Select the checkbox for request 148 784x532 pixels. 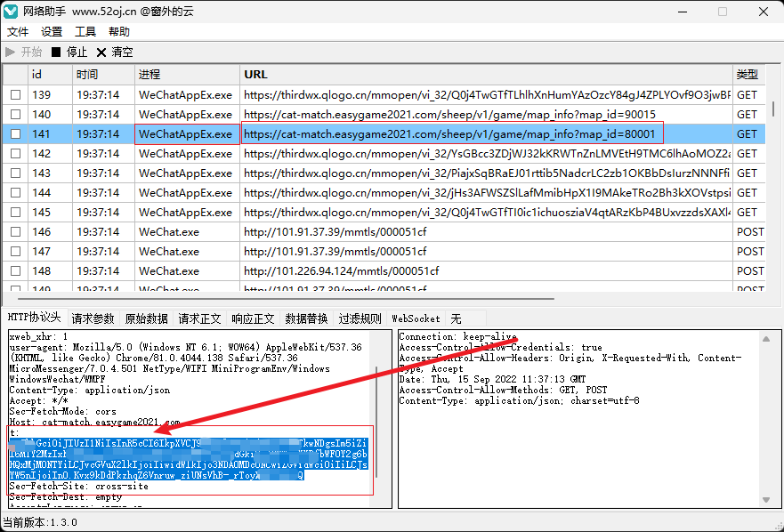click(16, 271)
